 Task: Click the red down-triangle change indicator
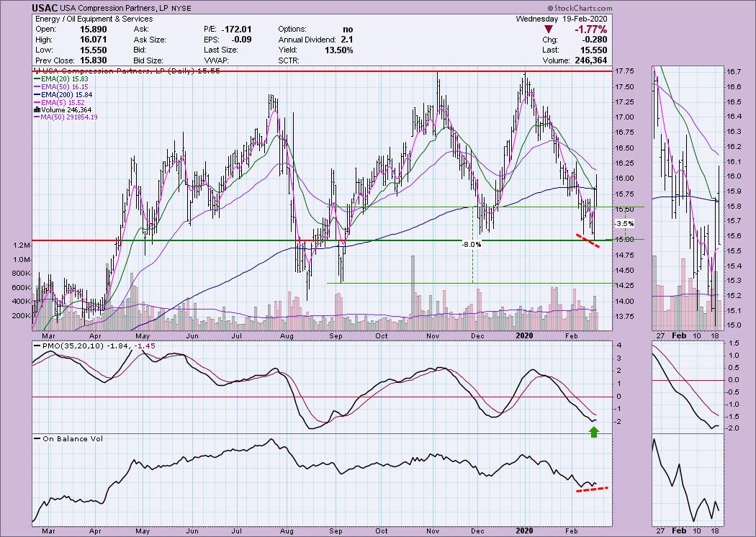click(548, 30)
